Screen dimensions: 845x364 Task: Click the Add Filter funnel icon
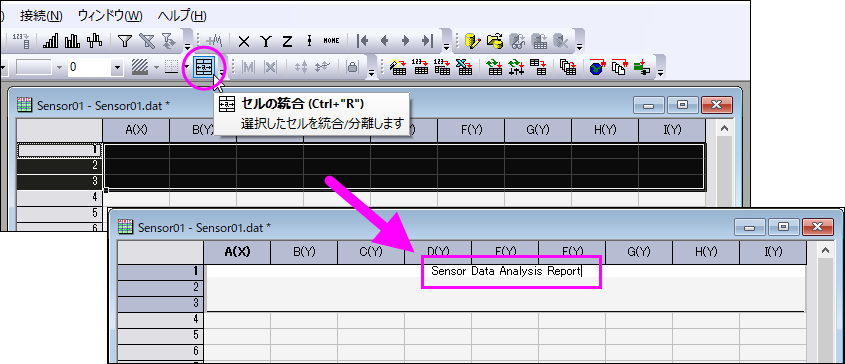[125, 41]
